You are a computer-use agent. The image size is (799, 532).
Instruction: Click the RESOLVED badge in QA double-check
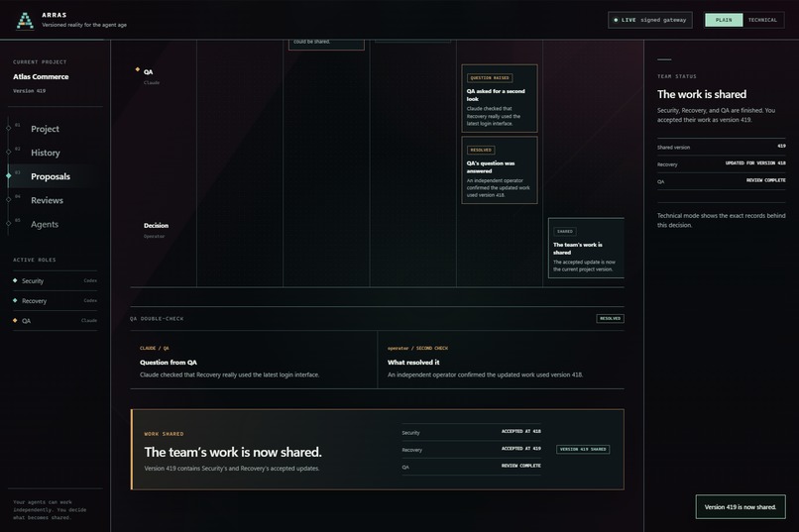point(610,319)
